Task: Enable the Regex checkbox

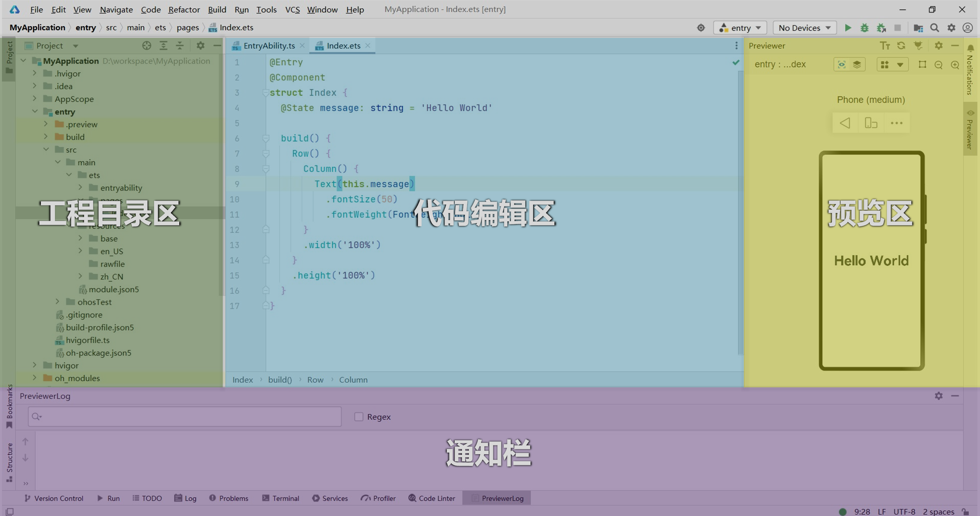Action: click(x=359, y=417)
